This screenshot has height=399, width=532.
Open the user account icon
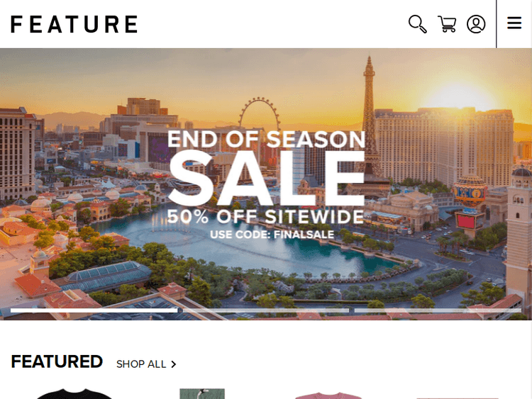click(476, 24)
